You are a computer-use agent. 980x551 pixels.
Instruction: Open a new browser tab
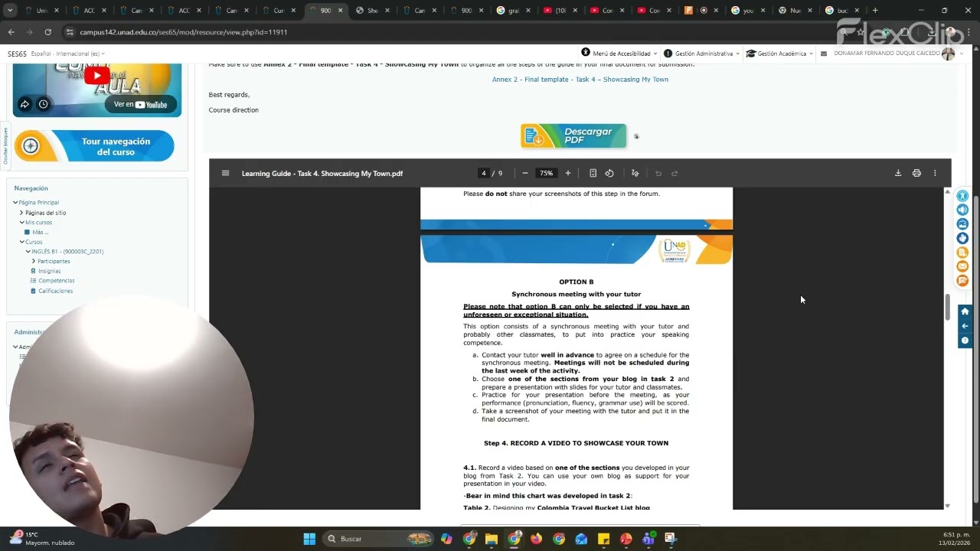(x=875, y=11)
